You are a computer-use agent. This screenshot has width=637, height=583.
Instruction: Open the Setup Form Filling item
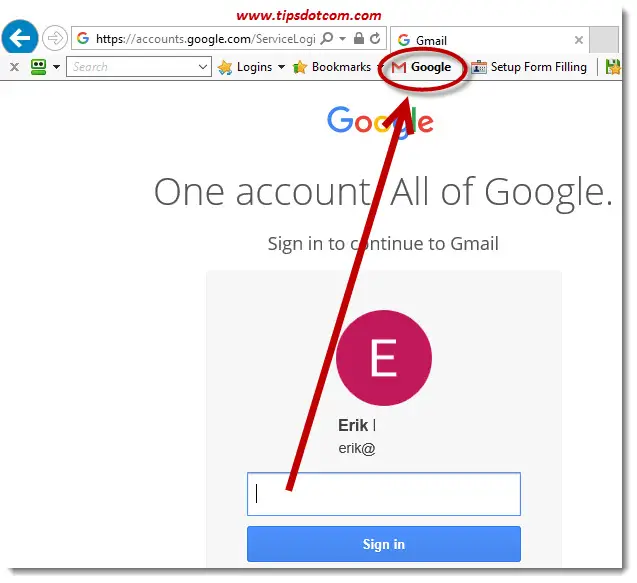[x=529, y=67]
